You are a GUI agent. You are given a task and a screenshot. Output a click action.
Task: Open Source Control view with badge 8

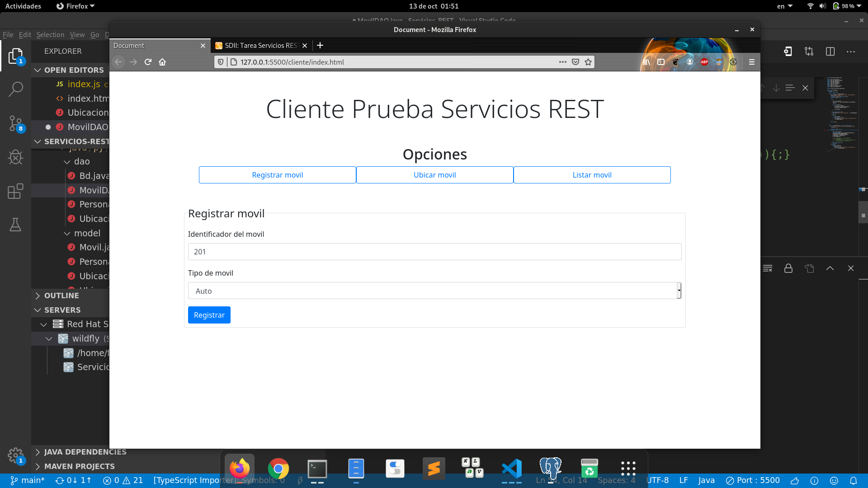tap(16, 123)
